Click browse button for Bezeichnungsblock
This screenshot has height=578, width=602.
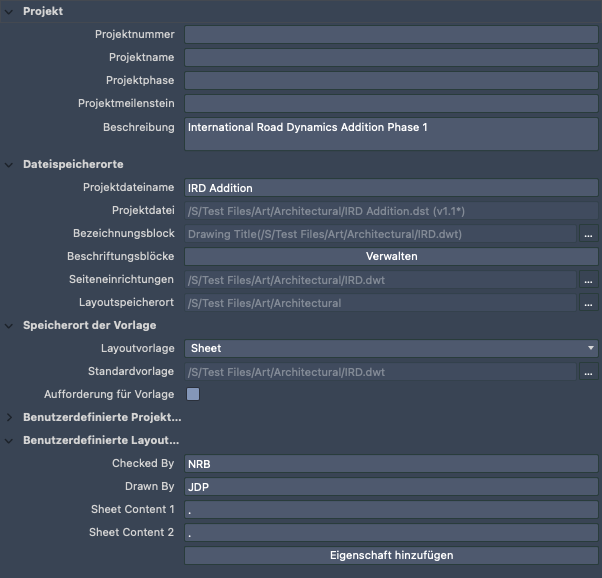point(589,234)
